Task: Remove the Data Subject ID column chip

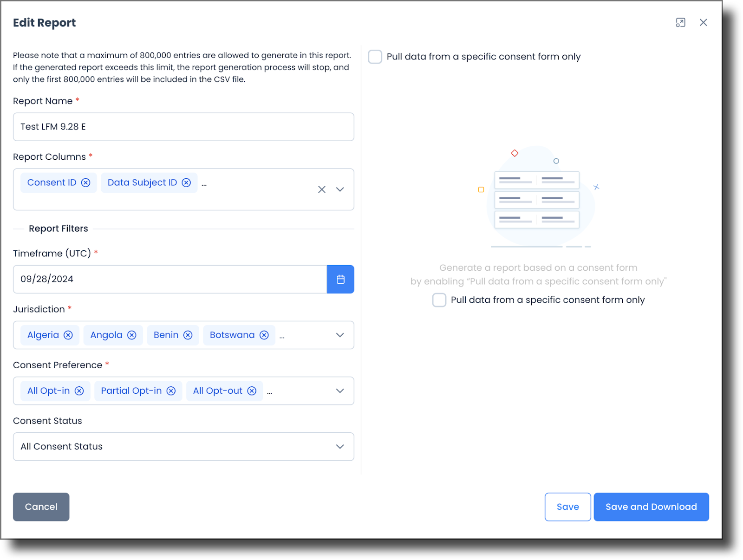Action: click(x=186, y=182)
